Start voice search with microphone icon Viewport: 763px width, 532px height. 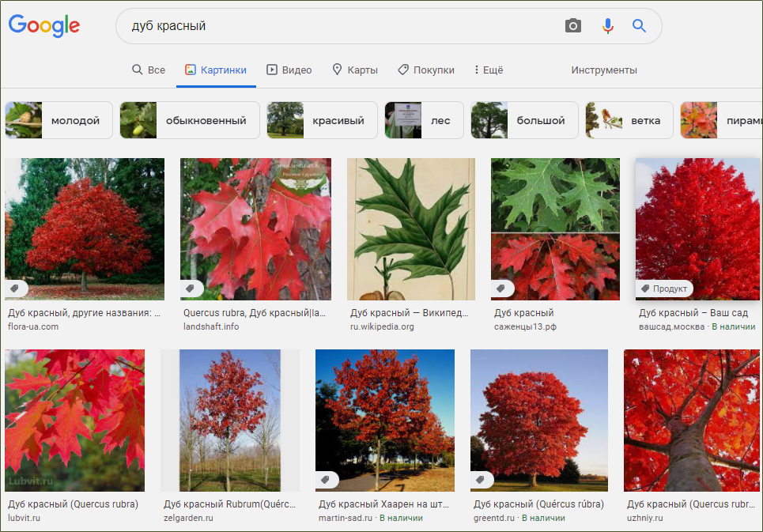(607, 26)
